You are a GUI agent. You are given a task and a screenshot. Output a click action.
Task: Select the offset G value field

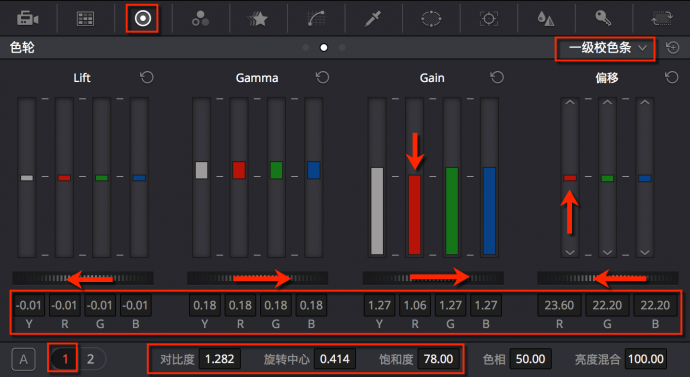607,305
